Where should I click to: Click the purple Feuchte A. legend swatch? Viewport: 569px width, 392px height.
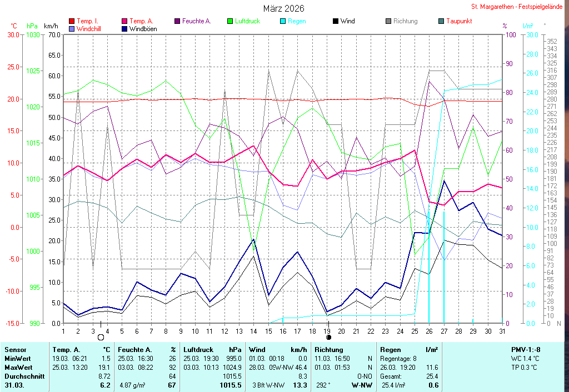tap(177, 21)
